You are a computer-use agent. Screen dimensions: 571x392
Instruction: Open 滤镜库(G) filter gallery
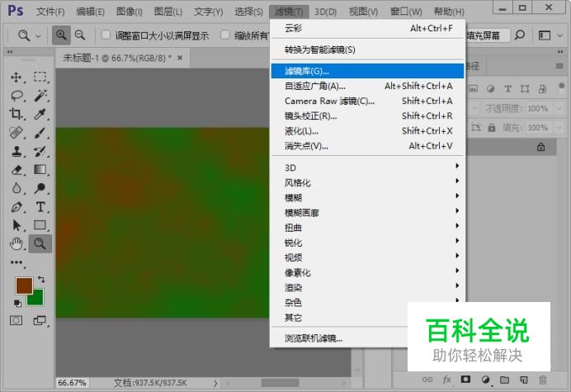[x=368, y=71]
